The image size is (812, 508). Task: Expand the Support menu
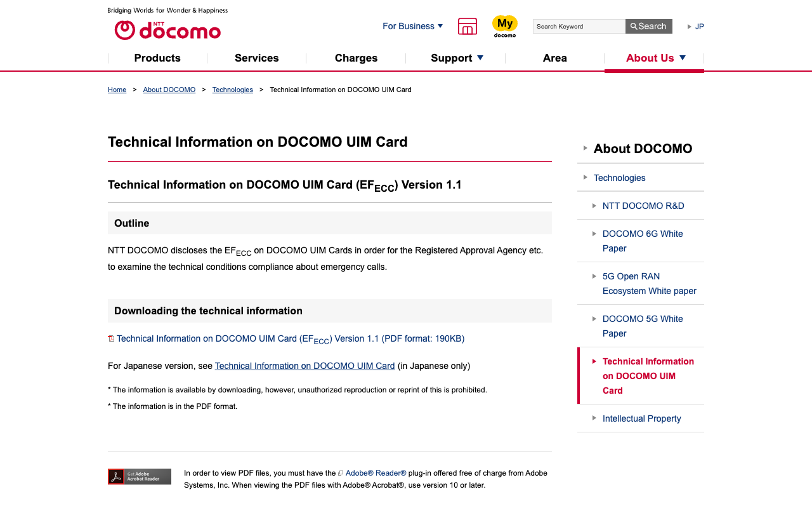[x=457, y=58]
